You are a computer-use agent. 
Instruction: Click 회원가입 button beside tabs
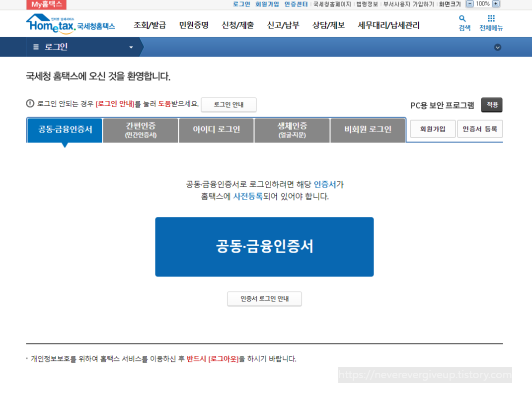tap(433, 129)
